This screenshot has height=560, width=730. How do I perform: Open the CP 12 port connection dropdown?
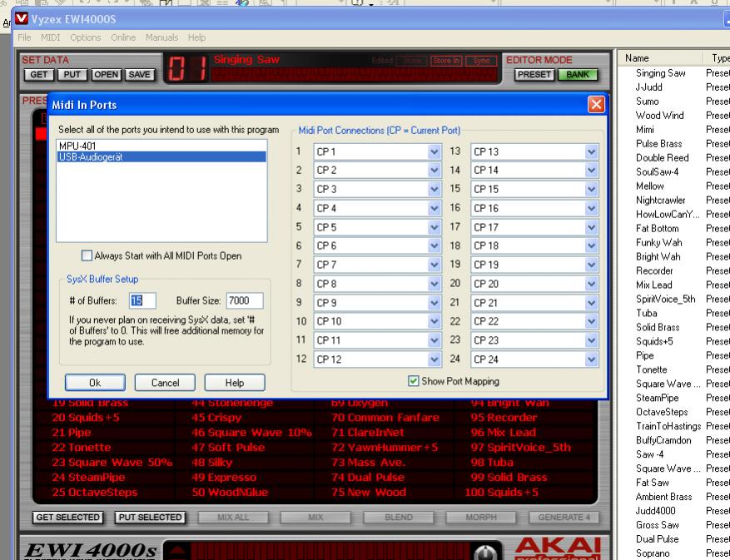pyautogui.click(x=434, y=359)
